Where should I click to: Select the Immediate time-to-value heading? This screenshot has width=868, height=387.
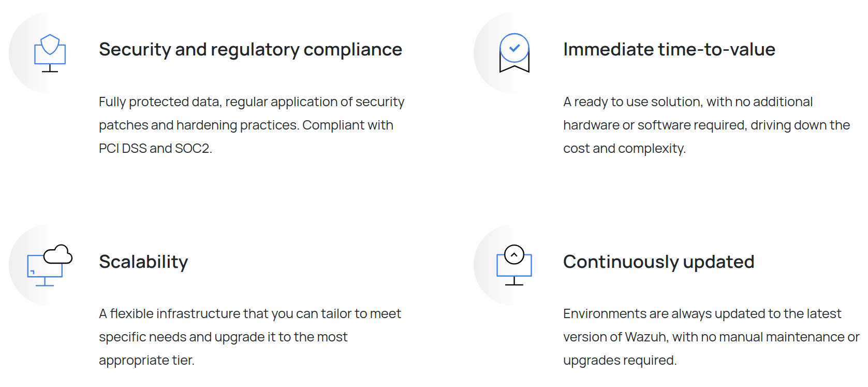click(669, 50)
